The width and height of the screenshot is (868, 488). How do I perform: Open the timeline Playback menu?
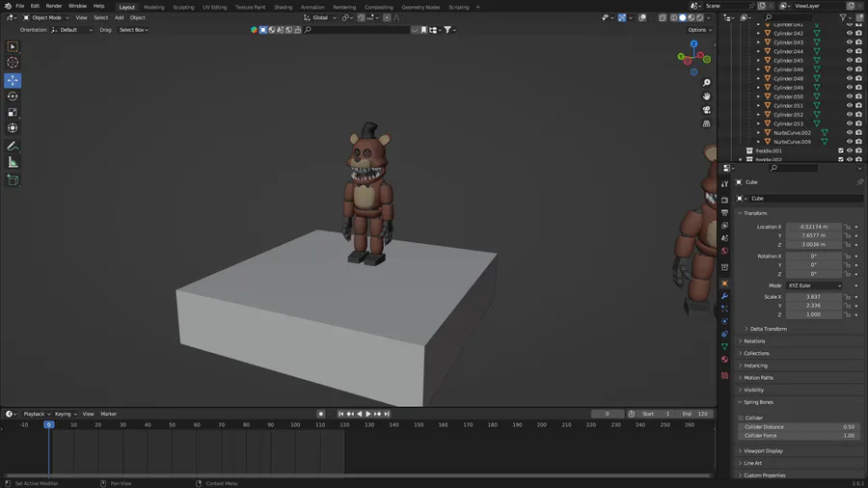[36, 414]
